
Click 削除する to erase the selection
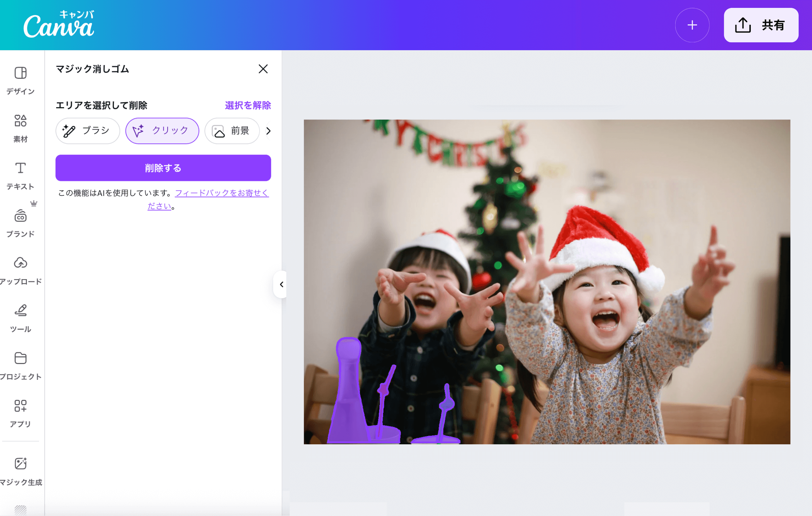coord(163,168)
